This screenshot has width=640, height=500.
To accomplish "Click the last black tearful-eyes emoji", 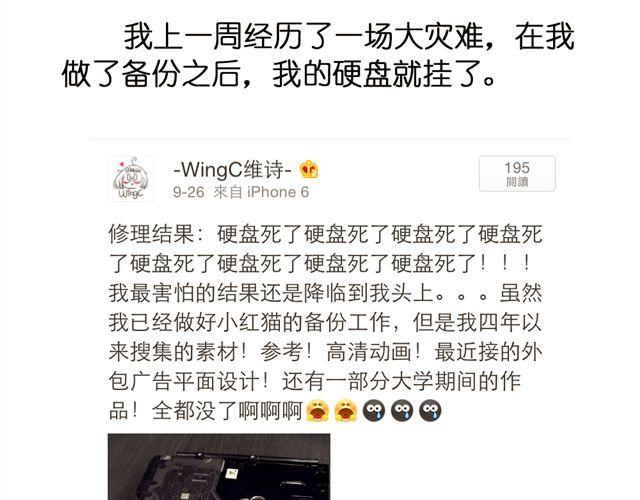I will 430,411.
